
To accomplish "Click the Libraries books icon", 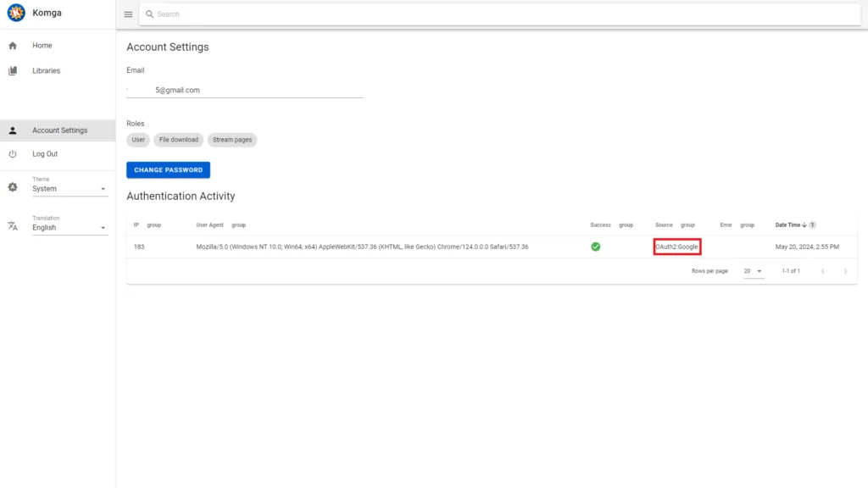I will point(13,71).
